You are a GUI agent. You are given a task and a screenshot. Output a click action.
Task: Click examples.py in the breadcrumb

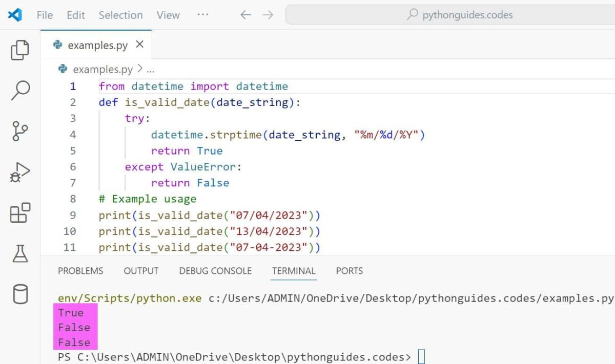[x=102, y=69]
